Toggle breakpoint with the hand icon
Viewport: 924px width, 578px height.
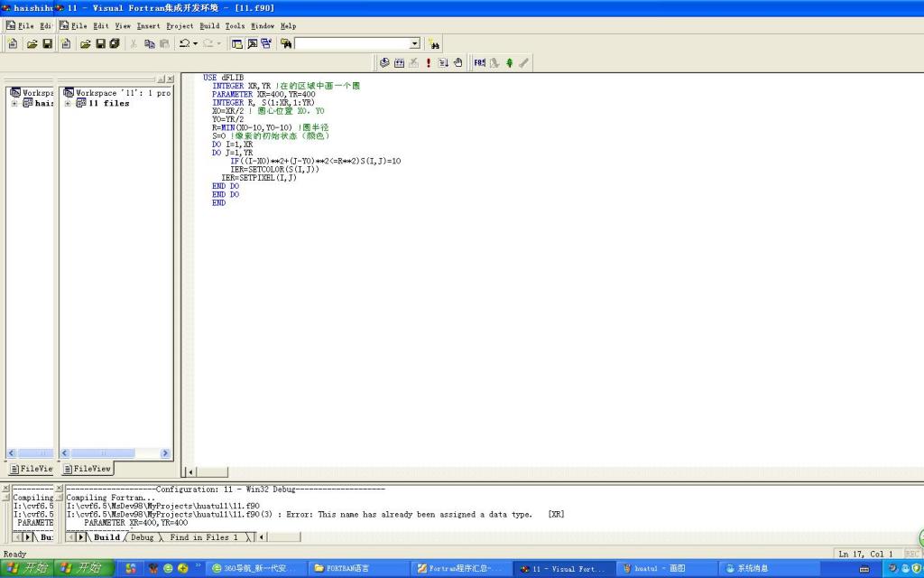coord(457,62)
